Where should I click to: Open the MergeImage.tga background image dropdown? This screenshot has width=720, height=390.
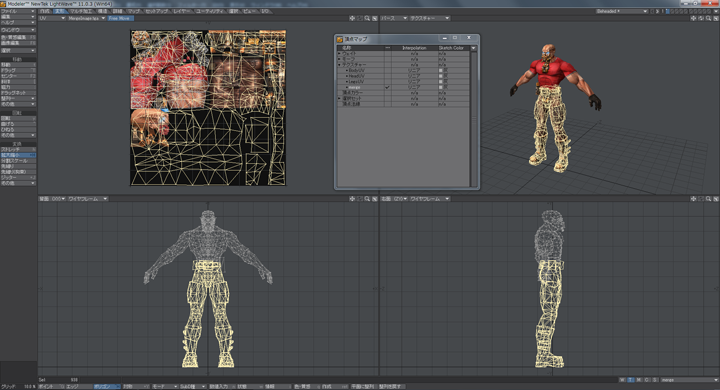point(86,18)
